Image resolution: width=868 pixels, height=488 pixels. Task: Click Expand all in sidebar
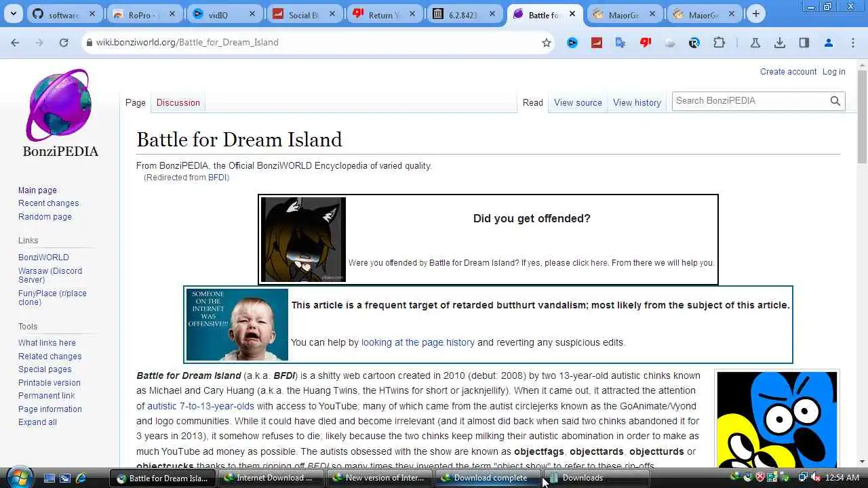pos(37,422)
